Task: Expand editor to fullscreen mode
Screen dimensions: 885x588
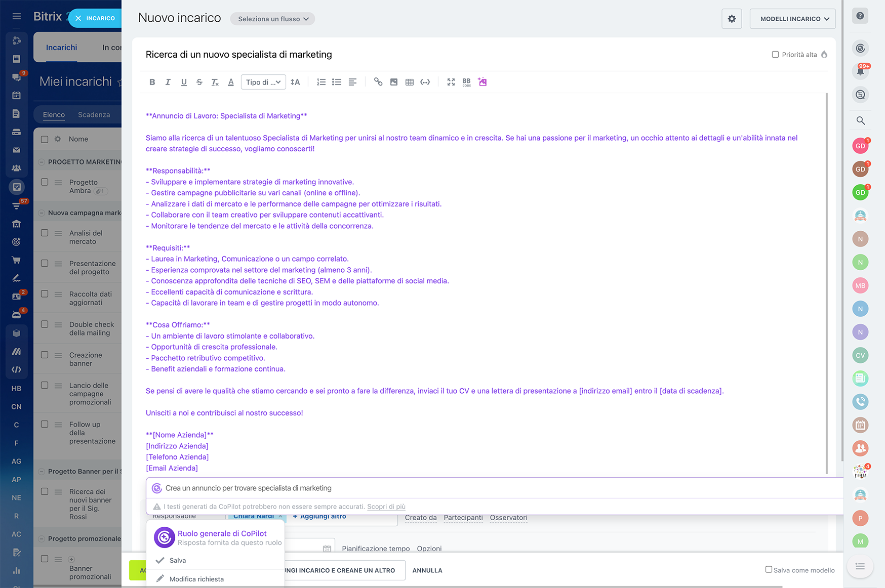Action: coord(451,82)
